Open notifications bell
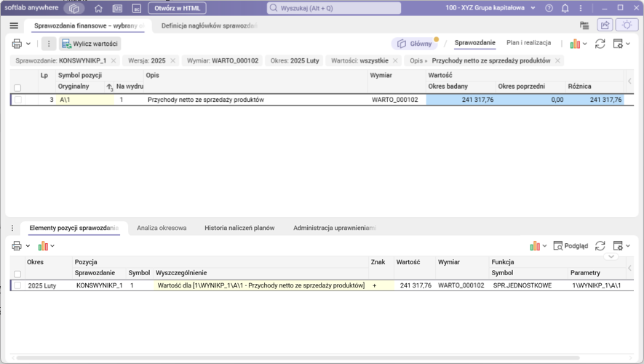The height and width of the screenshot is (364, 644). [565, 8]
